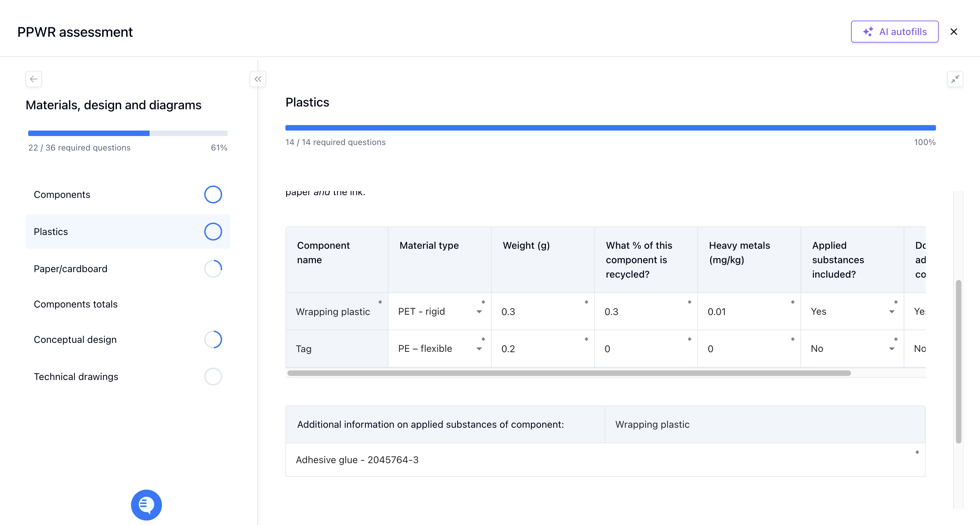
Task: Go to Technical drawings section
Action: [128, 376]
